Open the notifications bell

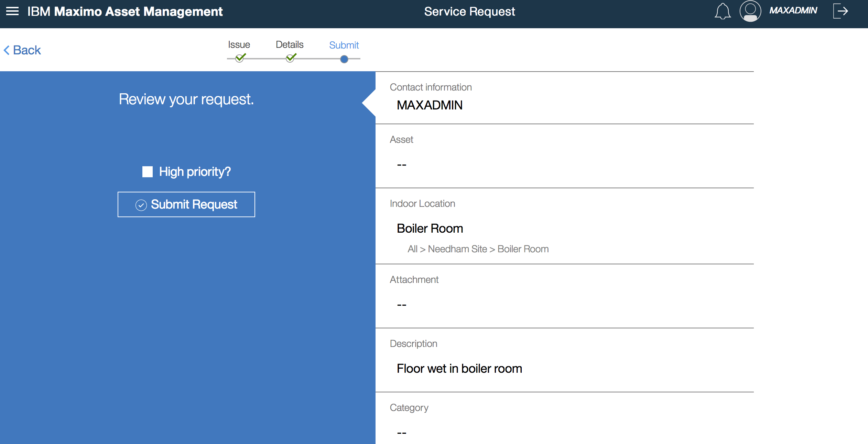tap(723, 11)
